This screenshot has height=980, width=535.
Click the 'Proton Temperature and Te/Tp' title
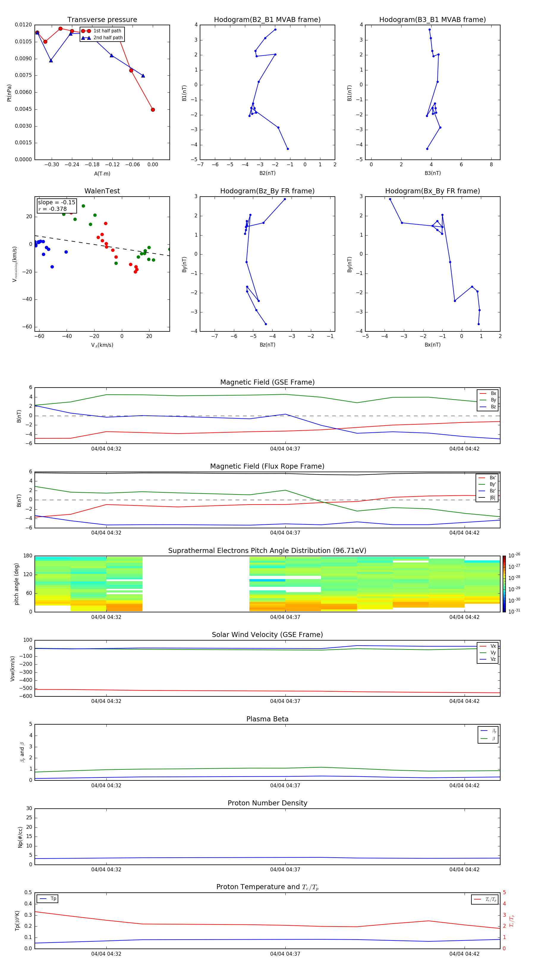pos(267,887)
